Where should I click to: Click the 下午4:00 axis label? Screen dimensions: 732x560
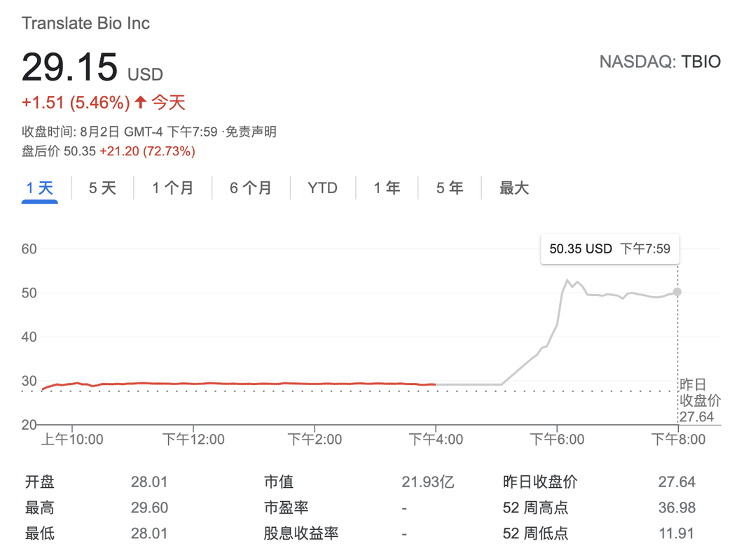coord(436,439)
